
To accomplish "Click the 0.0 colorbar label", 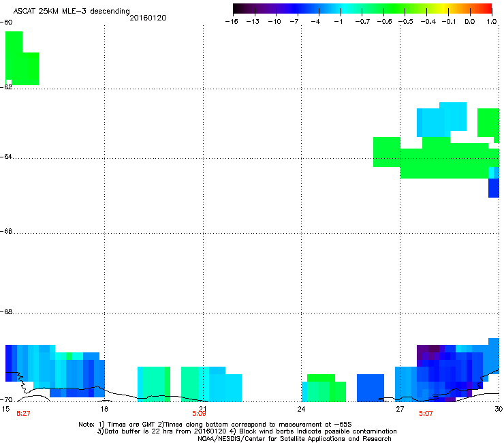I will point(470,22).
